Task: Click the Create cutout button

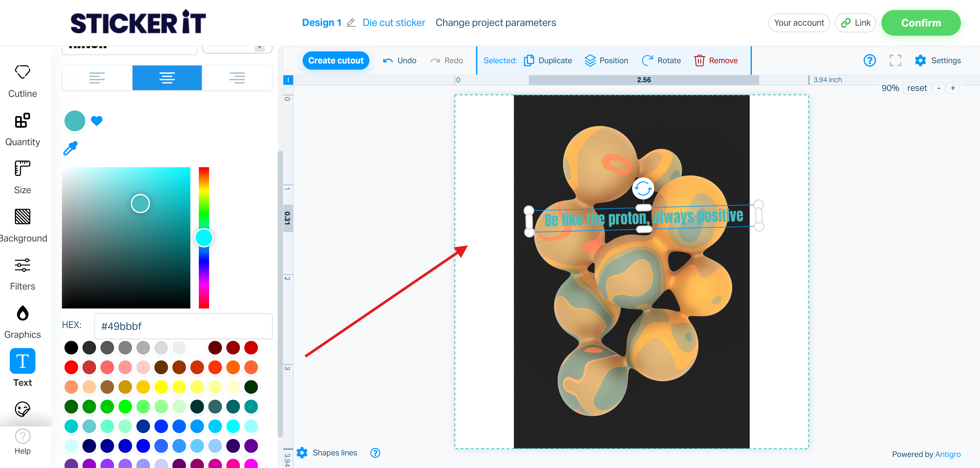Action: coord(335,61)
